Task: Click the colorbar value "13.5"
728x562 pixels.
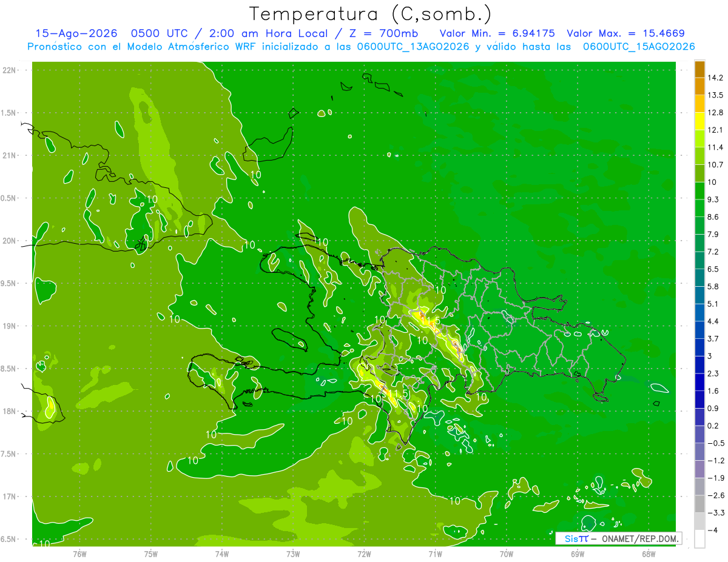Action: pyautogui.click(x=715, y=95)
